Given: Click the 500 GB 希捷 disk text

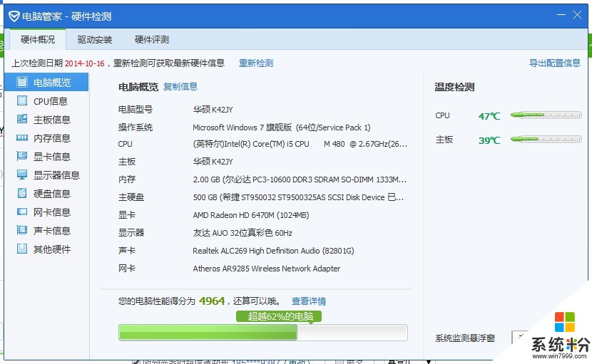Looking at the screenshot, I should coord(298,197).
